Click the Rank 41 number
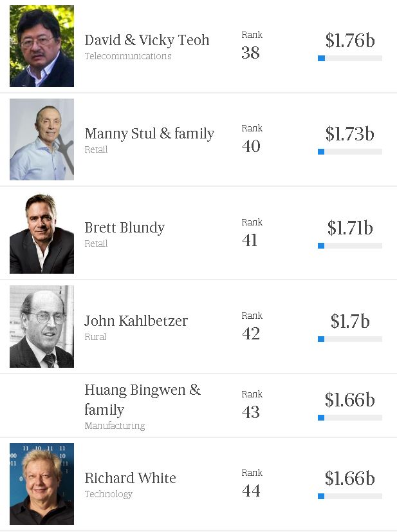The image size is (397, 532). point(250,240)
